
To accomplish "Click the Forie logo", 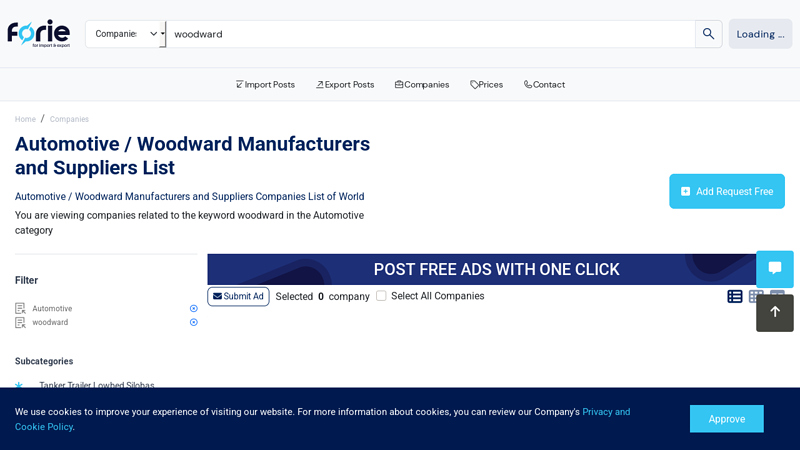I will 39,34.
